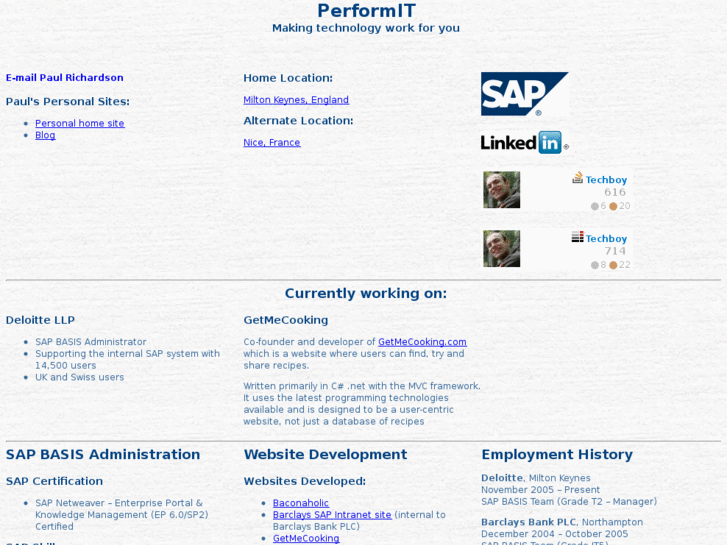Click the Stack Overflow profile avatar photo
This screenshot has width=727, height=545.
click(x=501, y=190)
